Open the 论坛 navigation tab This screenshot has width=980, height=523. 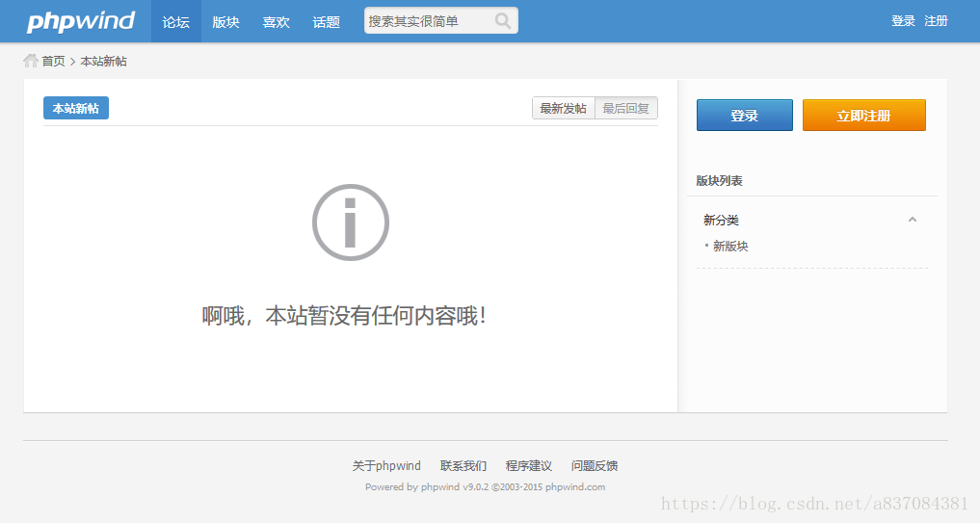coord(175,21)
